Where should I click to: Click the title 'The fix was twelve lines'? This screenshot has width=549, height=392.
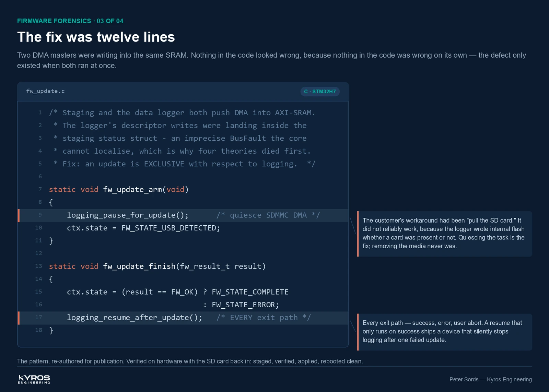pyautogui.click(x=96, y=37)
